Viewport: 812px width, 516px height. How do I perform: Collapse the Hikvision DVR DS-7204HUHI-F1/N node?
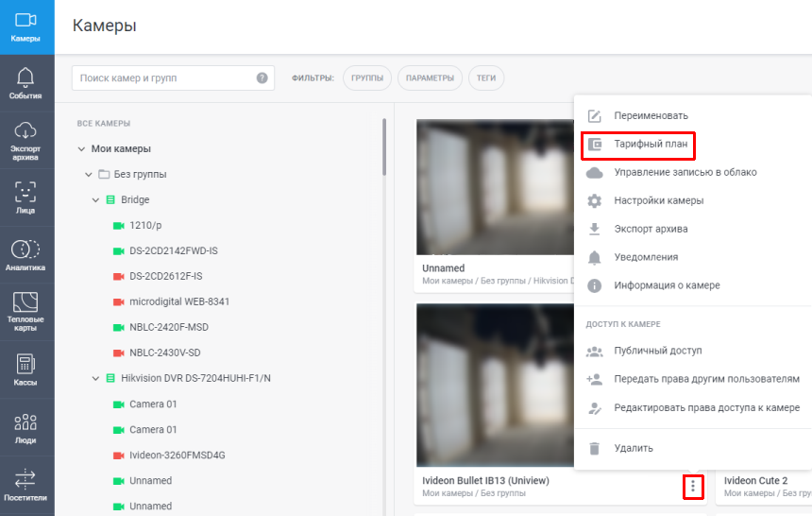95,379
